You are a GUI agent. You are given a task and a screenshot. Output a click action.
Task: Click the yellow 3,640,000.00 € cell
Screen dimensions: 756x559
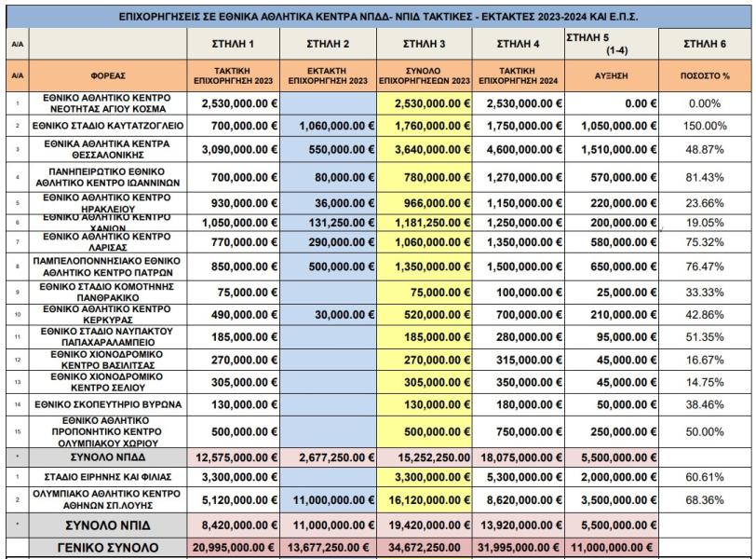pyautogui.click(x=425, y=149)
